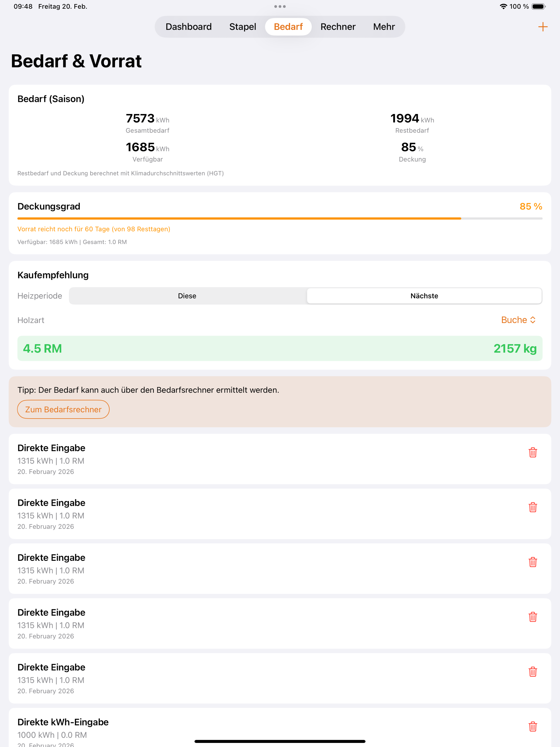Tap the 7573 kWh Gesamtbedarf value

tap(148, 119)
